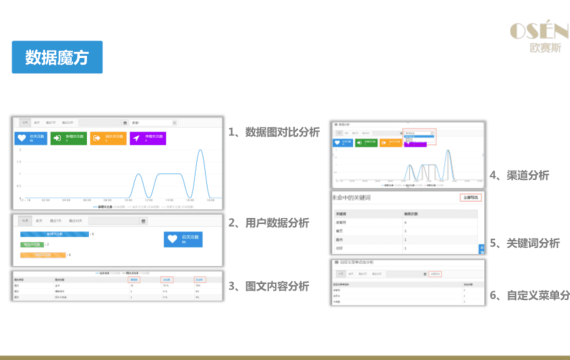The image size is (570, 360).
Task: Click long blue progress bar in user data panel
Action: pyautogui.click(x=55, y=234)
